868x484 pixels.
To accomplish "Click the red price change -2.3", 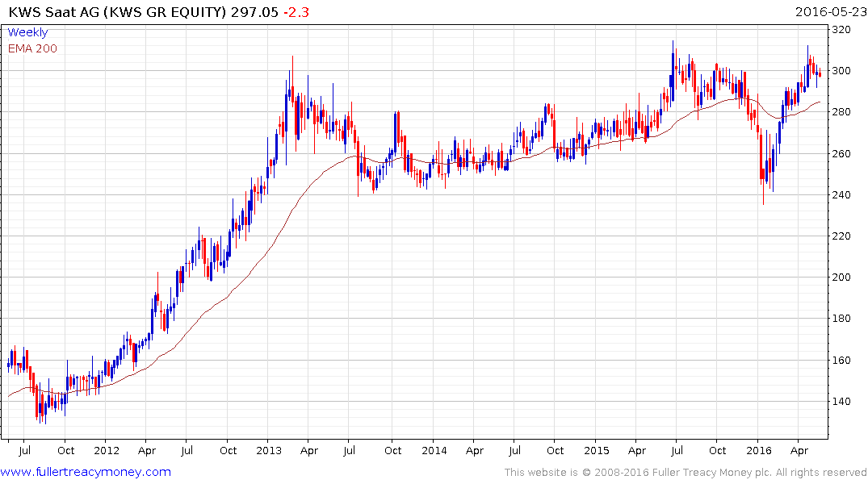I will (296, 12).
